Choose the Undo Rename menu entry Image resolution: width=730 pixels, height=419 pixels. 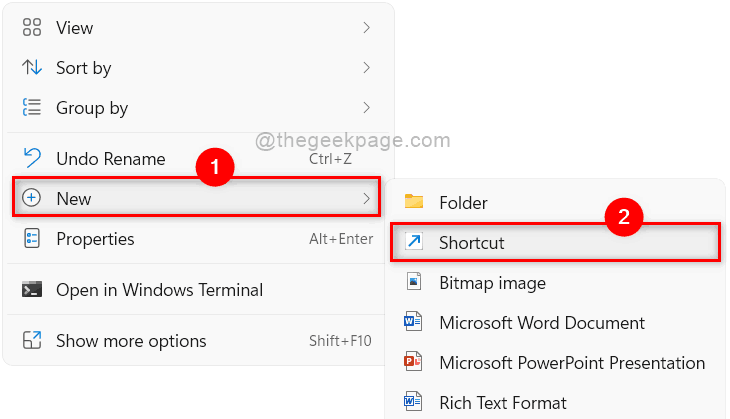tap(110, 158)
